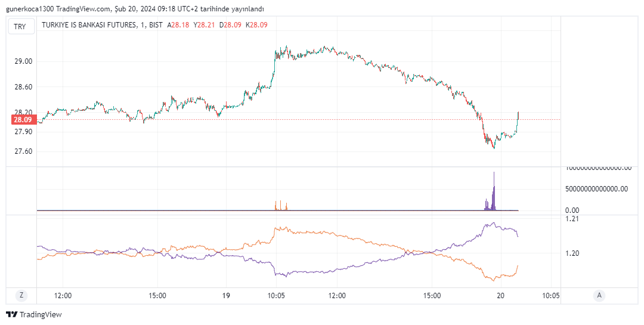The width and height of the screenshot is (644, 325).
Task: Click the K28.09 close value in legend
Action: coord(257,25)
